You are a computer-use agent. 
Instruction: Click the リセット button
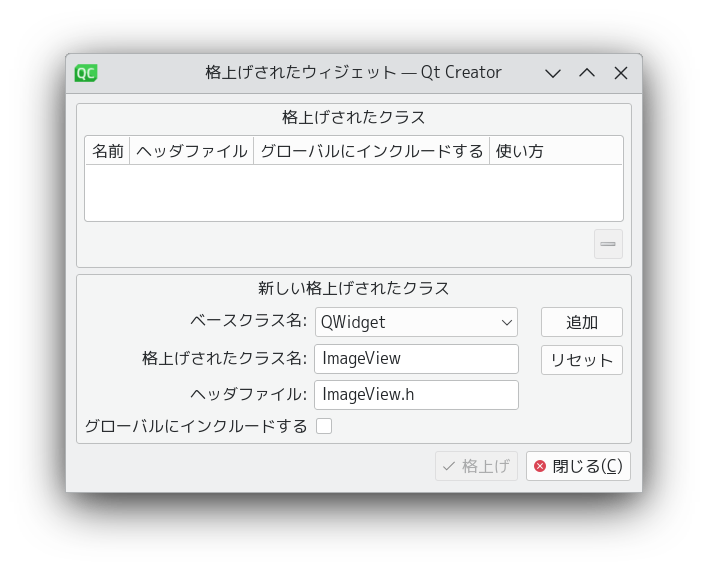tap(582, 360)
